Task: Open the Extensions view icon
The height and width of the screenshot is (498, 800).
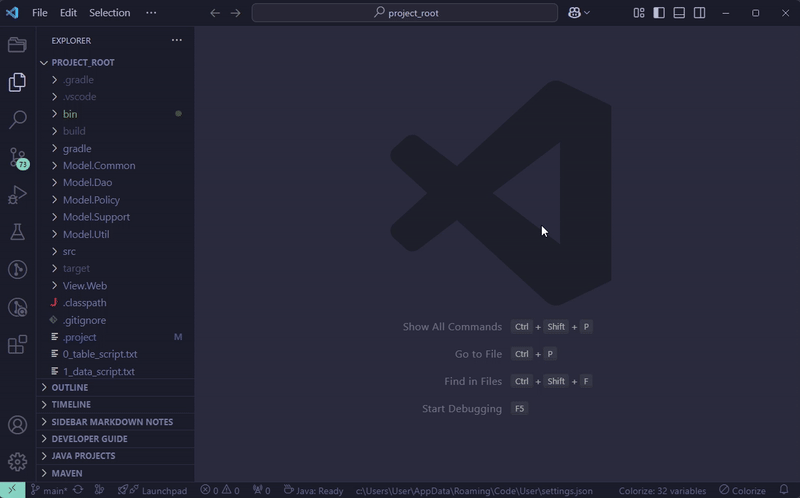Action: click(17, 345)
